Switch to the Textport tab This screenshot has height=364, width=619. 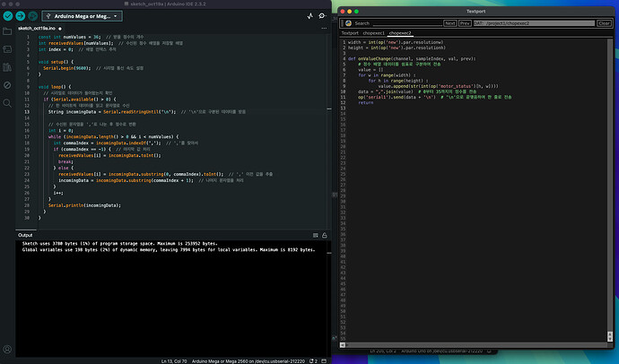(x=350, y=33)
